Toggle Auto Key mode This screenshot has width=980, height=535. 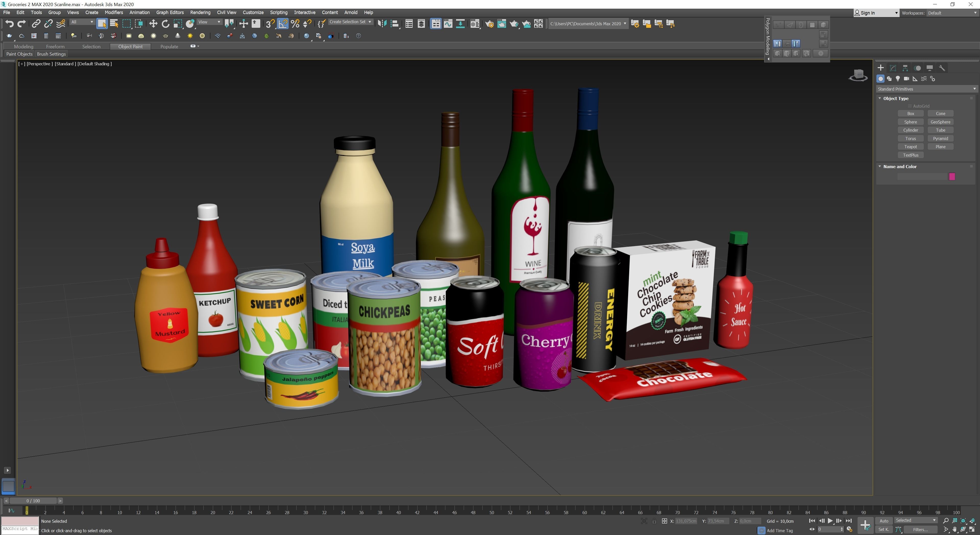click(x=883, y=521)
